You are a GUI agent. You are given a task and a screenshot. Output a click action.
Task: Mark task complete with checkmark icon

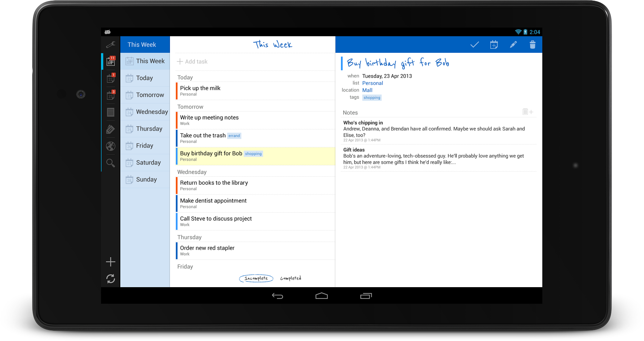coord(474,45)
